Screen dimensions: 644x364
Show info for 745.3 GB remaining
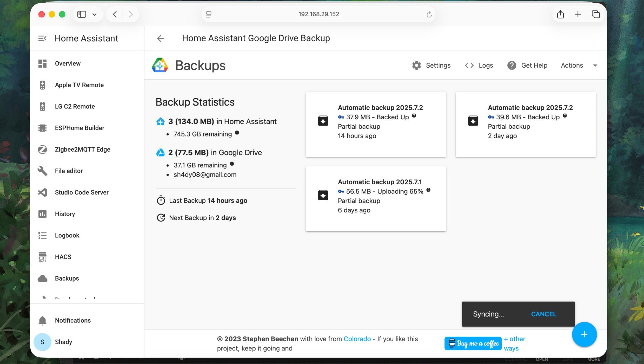point(237,133)
